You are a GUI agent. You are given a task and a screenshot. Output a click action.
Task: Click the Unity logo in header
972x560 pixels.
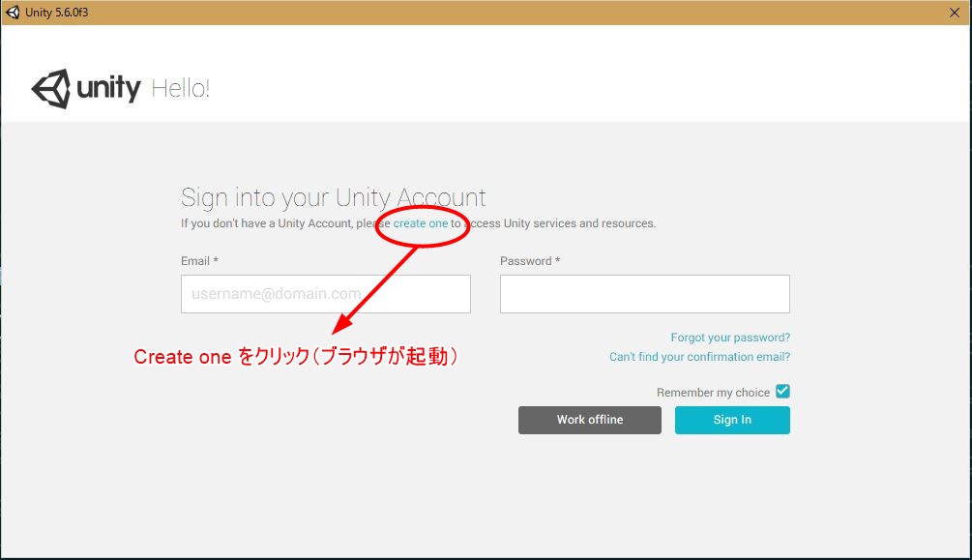pos(86,89)
